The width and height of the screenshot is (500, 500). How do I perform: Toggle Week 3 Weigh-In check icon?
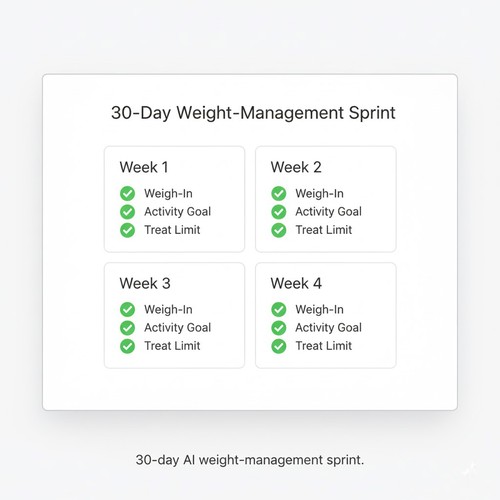point(127,309)
